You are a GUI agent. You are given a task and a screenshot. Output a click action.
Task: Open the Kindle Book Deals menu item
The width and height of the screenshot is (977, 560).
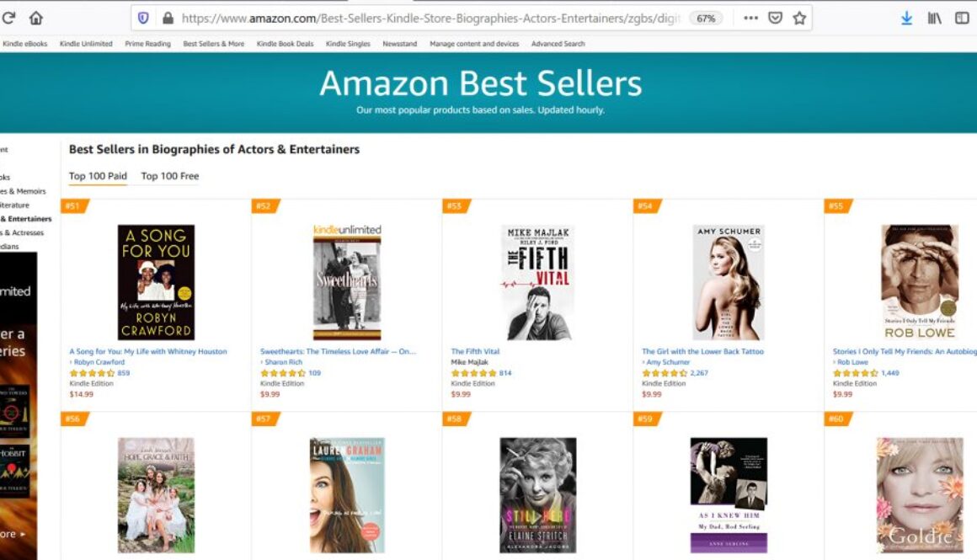click(x=285, y=44)
